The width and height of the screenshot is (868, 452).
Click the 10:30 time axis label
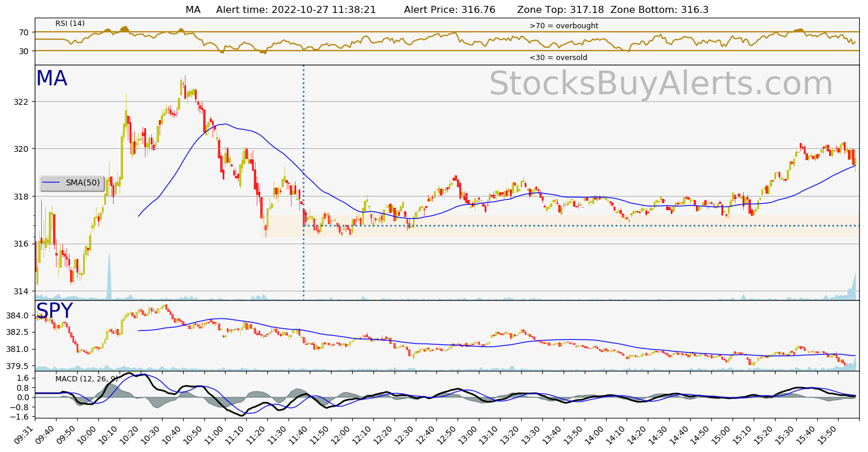click(151, 434)
